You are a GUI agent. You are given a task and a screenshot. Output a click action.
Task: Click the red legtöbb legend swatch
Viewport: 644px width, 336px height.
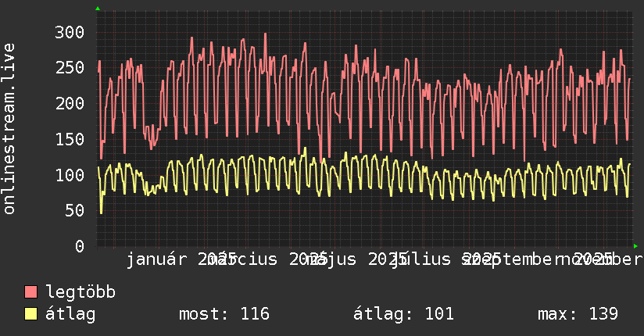pyautogui.click(x=30, y=292)
